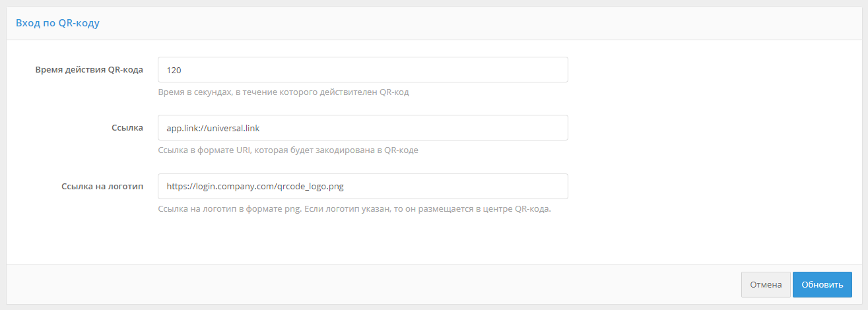Click the hint about URI-format link

(288, 150)
